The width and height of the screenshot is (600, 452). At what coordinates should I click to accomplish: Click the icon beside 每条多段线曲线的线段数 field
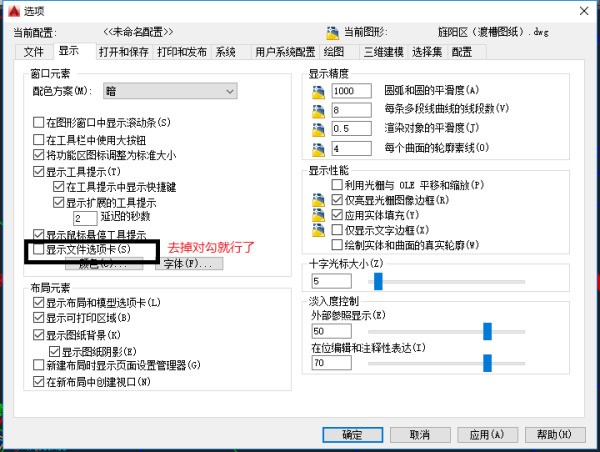(319, 109)
